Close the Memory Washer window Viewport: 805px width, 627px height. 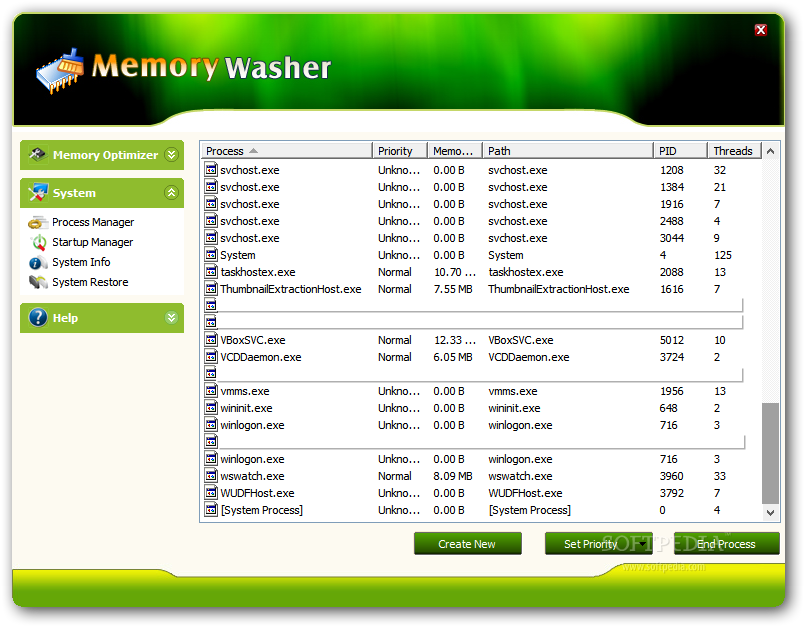[760, 30]
